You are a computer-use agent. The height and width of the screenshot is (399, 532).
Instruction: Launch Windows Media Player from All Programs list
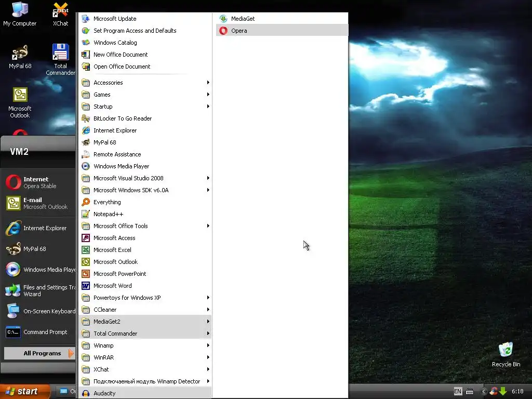pyautogui.click(x=145, y=166)
